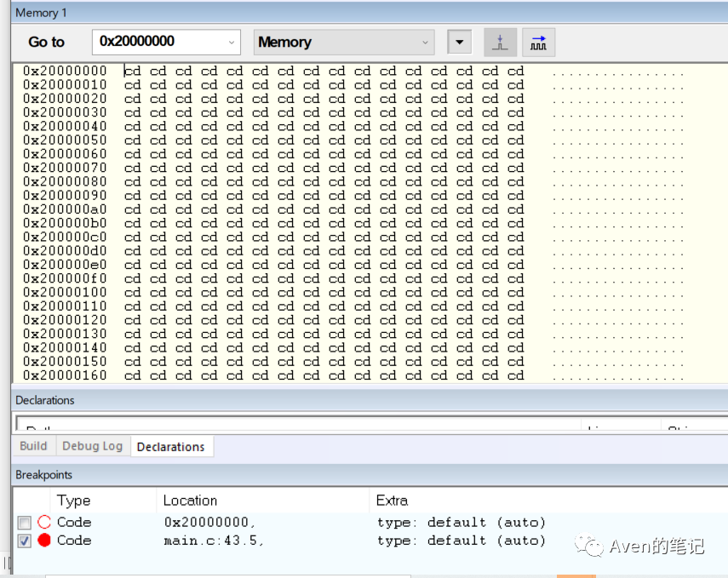The width and height of the screenshot is (728, 578).
Task: Enable the breakpoint checkbox for 0x20000000
Action: [24, 523]
